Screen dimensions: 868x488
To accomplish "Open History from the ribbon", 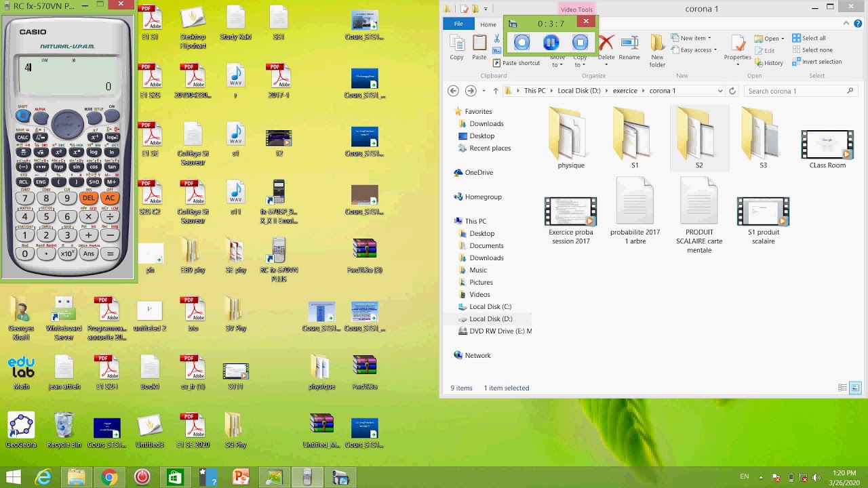I will click(768, 63).
